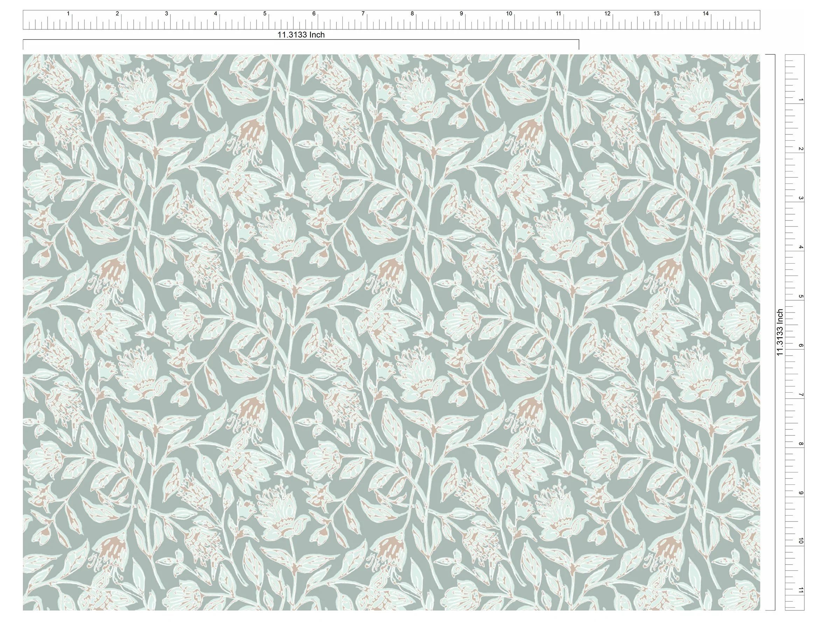The height and width of the screenshot is (630, 840).
Task: Click the 10 label on horizontal ruler
Action: 509,14
